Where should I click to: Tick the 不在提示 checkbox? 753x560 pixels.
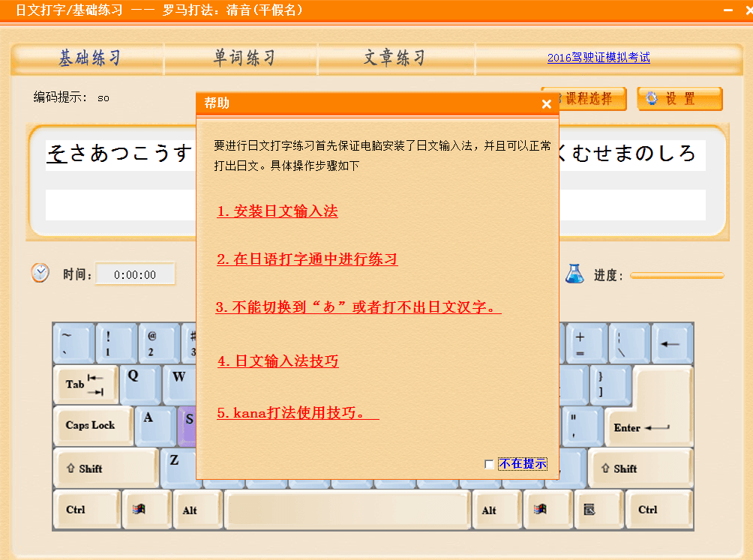[x=489, y=464]
